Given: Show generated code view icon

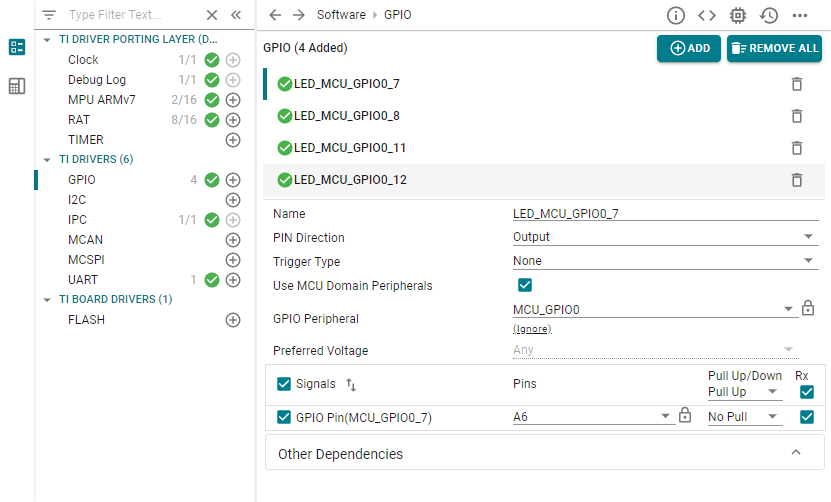Looking at the screenshot, I should tap(707, 15).
